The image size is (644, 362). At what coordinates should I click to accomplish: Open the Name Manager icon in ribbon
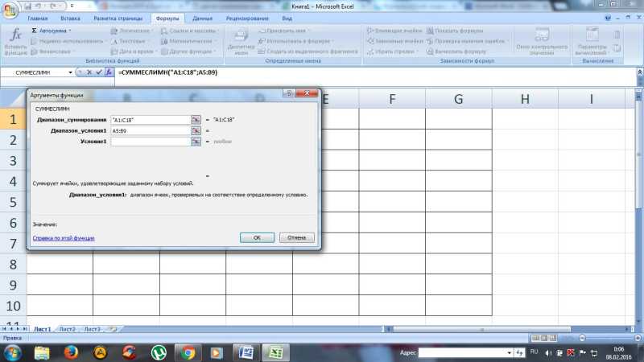point(241,41)
